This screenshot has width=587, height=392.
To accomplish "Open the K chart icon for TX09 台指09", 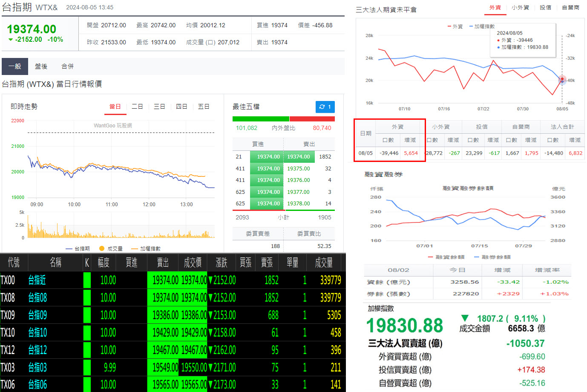I will pyautogui.click(x=86, y=315).
